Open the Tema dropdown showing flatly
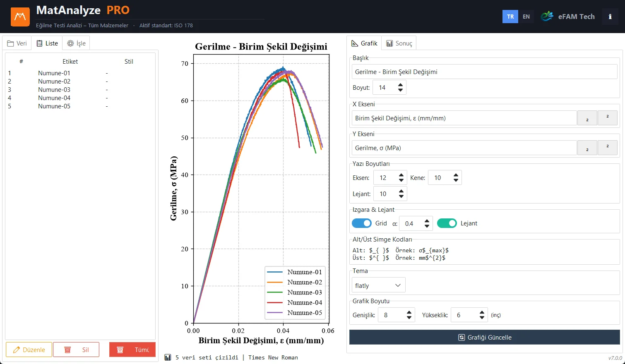The height and width of the screenshot is (364, 625). coord(378,285)
